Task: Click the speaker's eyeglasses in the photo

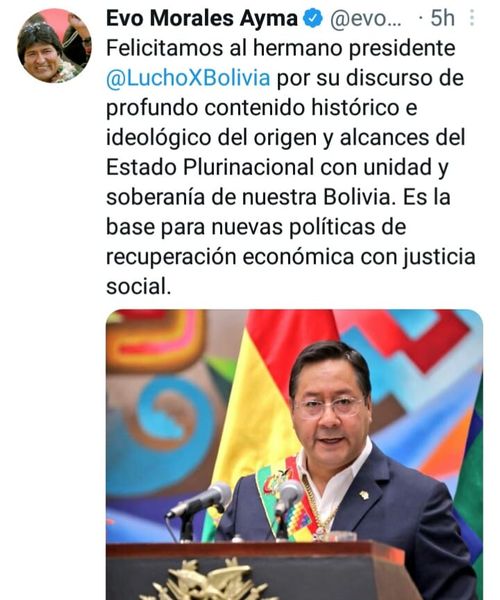Action: point(329,406)
